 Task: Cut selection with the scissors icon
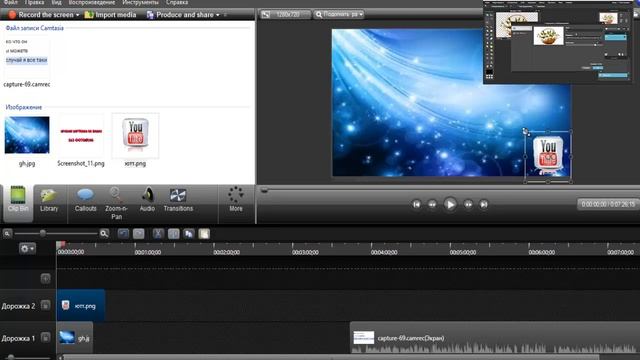click(x=158, y=233)
